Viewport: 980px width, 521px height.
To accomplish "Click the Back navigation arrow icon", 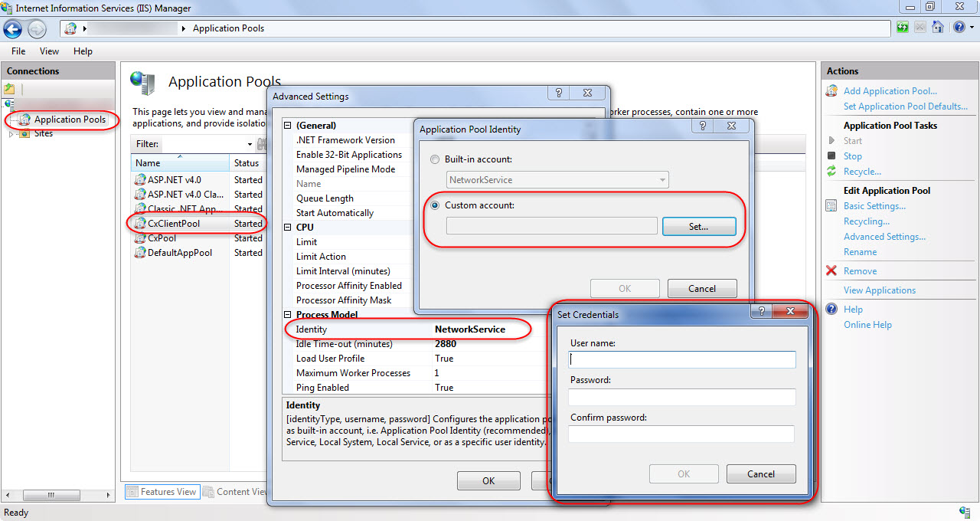I will point(12,29).
